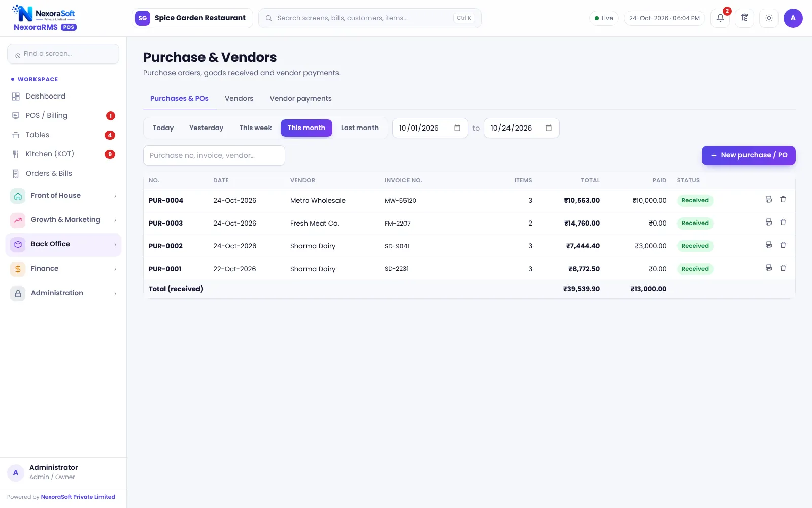Focus the purchase no, invoice, vendor search
The image size is (812, 508).
tap(214, 155)
